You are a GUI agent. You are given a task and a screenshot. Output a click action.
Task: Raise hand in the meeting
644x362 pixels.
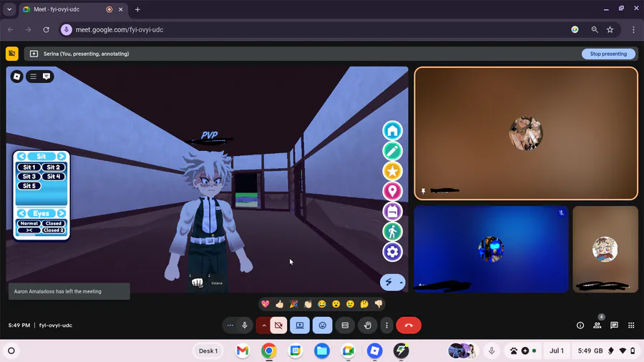(x=368, y=326)
